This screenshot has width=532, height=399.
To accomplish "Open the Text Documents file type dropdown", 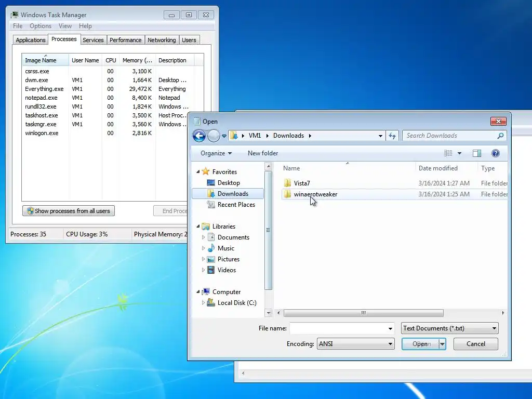I will click(x=449, y=328).
